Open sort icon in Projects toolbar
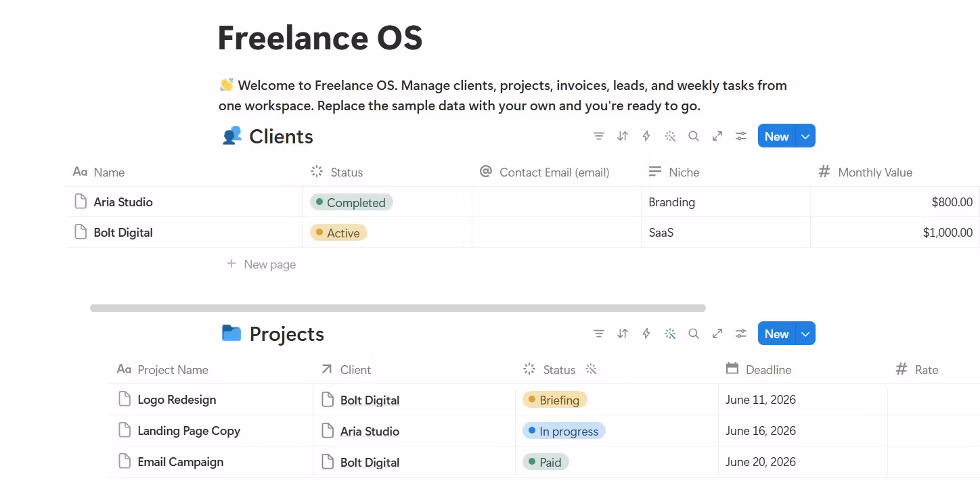Viewport: 980px width, 487px height. pos(623,333)
